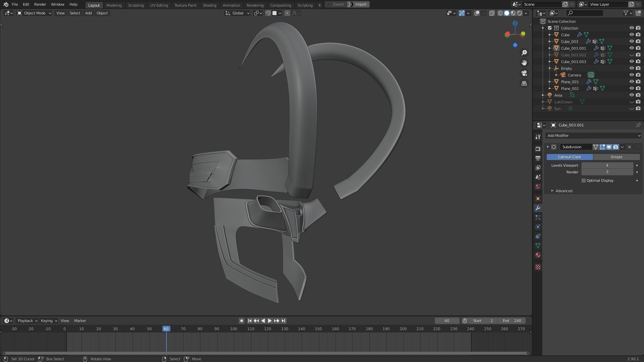Screen dimensions: 644x362
Task: Play the animation forward
Action: point(270,321)
